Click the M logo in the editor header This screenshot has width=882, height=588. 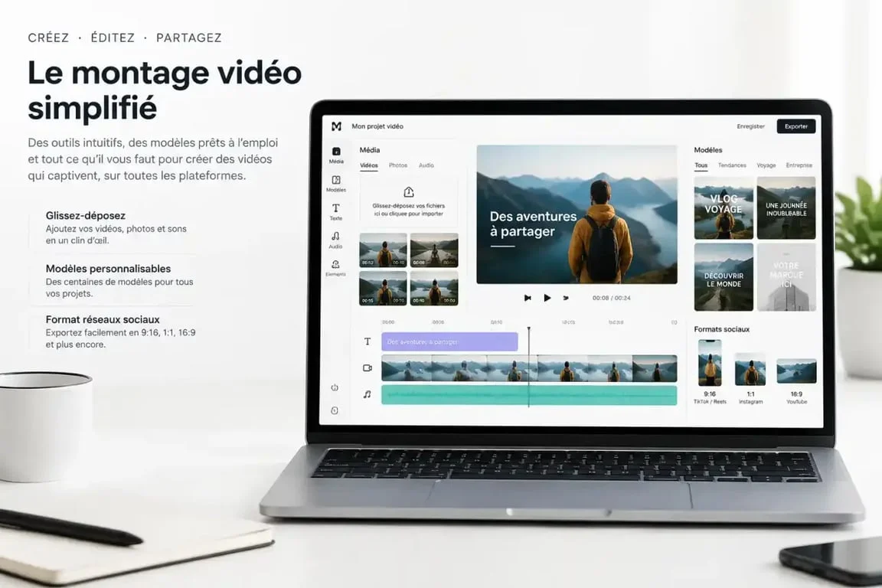(336, 126)
